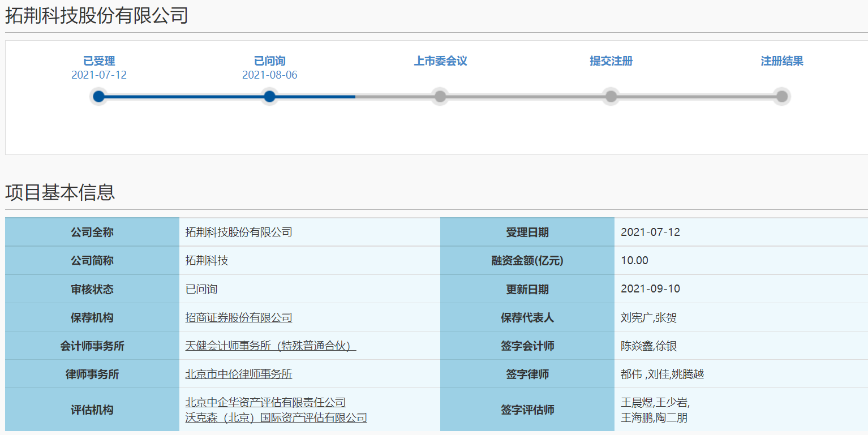The width and height of the screenshot is (868, 435).
Task: Click the appraisers line 王晨煜,王少岩,
Action: pyautogui.click(x=655, y=403)
